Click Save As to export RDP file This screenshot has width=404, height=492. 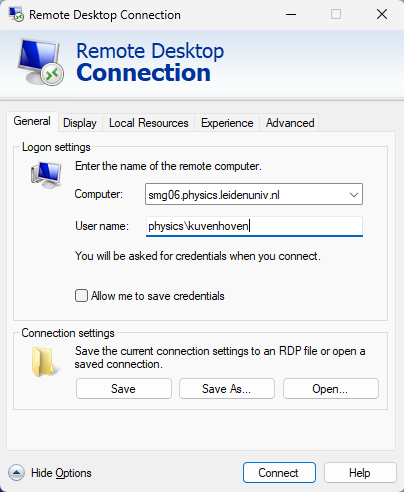227,389
